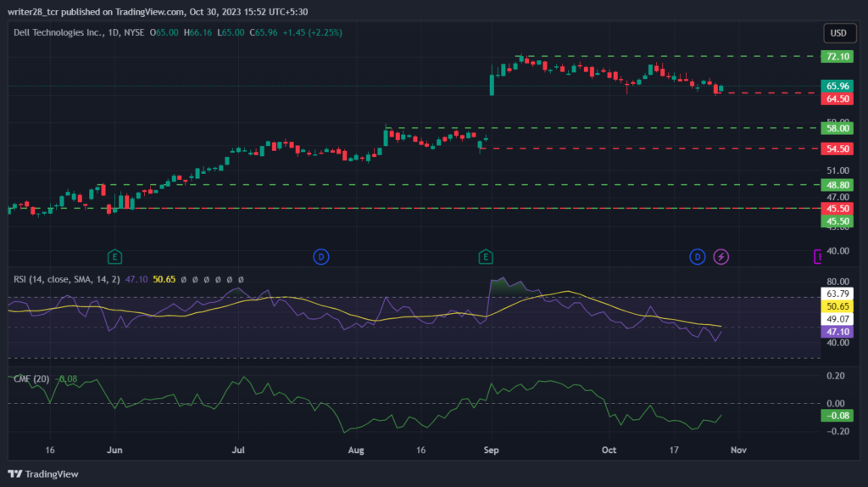Click the 49.07 RSI axis label
868x487 pixels.
(837, 319)
